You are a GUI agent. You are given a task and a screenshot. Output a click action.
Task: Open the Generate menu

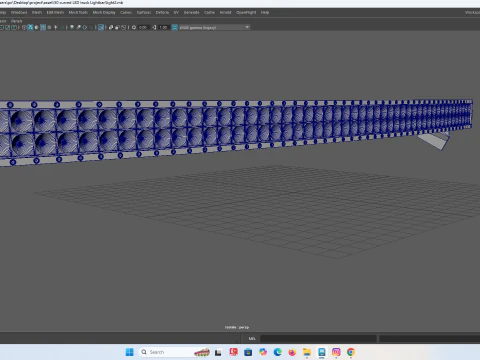192,12
